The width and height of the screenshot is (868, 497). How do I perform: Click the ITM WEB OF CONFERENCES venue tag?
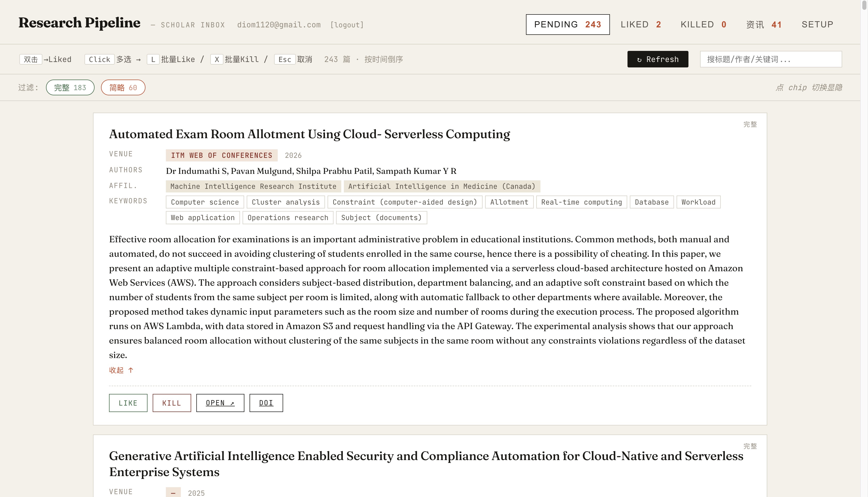(222, 155)
